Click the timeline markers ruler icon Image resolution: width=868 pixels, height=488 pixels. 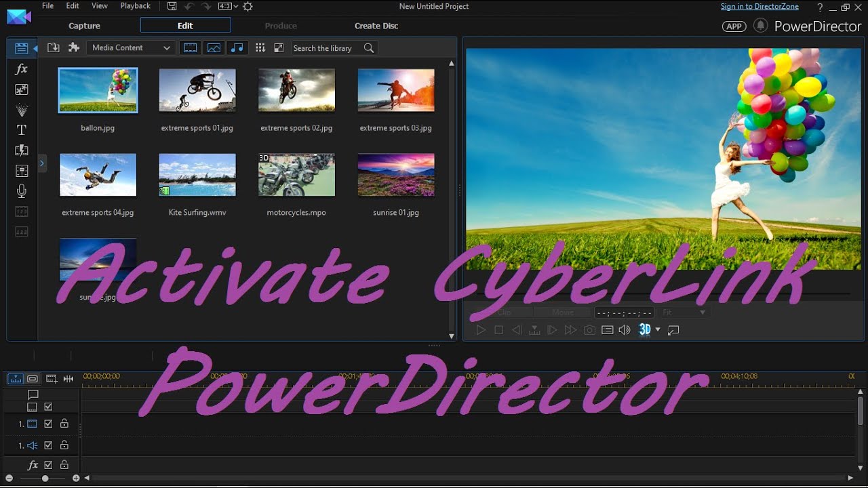pos(68,379)
